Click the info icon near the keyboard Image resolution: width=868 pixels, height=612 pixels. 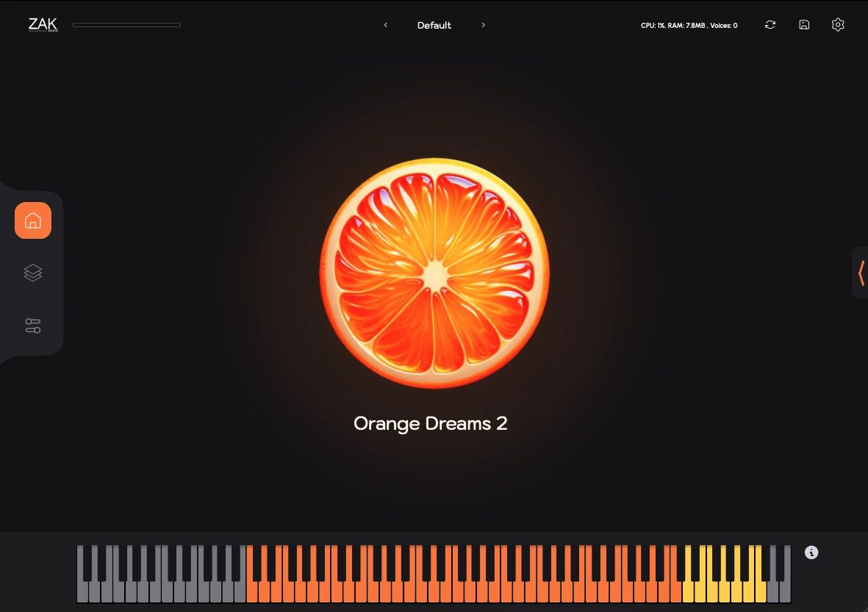(811, 552)
